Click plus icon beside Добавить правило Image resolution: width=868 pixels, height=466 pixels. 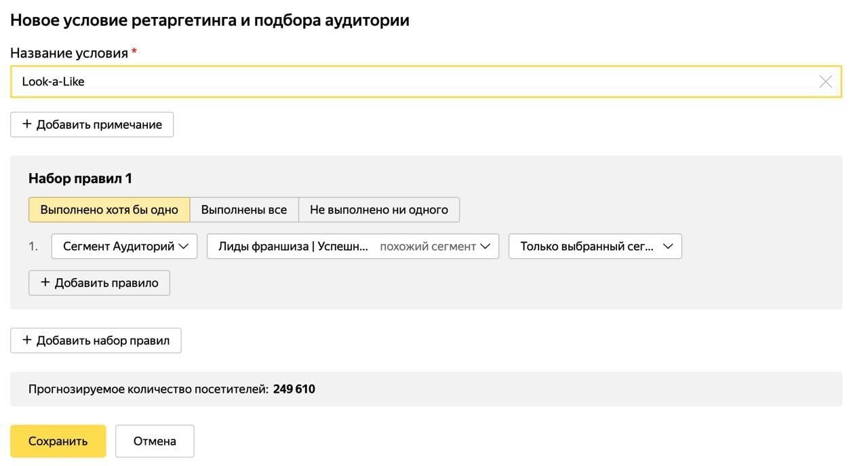[45, 283]
